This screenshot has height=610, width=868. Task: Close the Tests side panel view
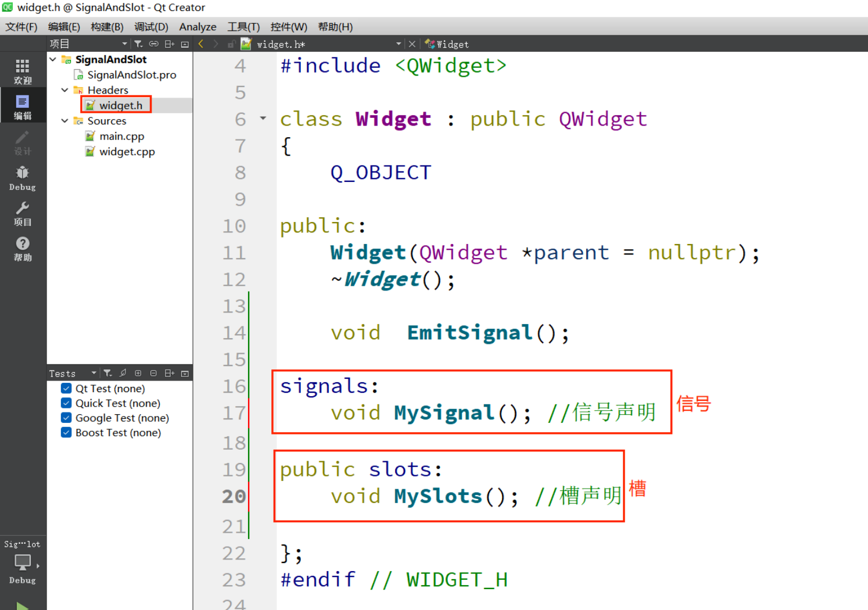[x=185, y=374]
